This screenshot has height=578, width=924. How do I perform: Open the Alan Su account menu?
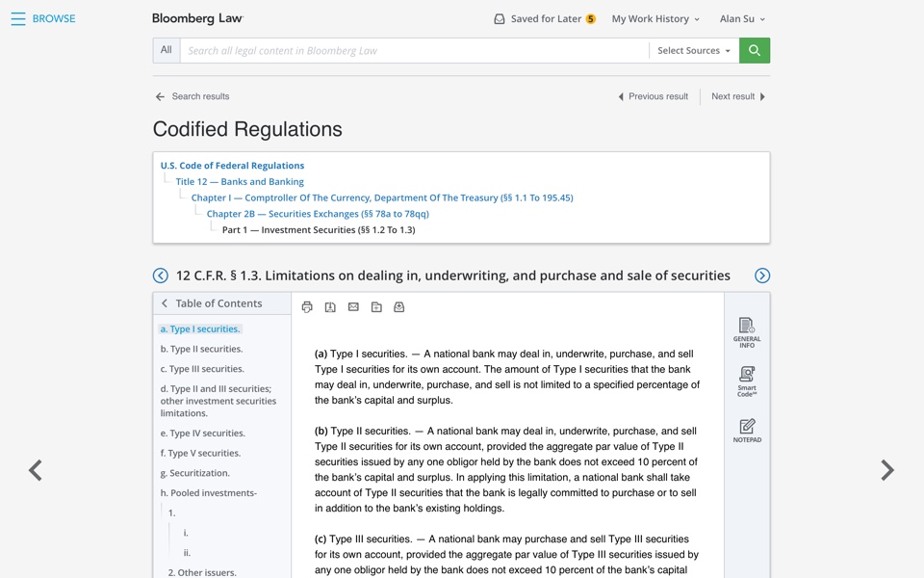[742, 18]
